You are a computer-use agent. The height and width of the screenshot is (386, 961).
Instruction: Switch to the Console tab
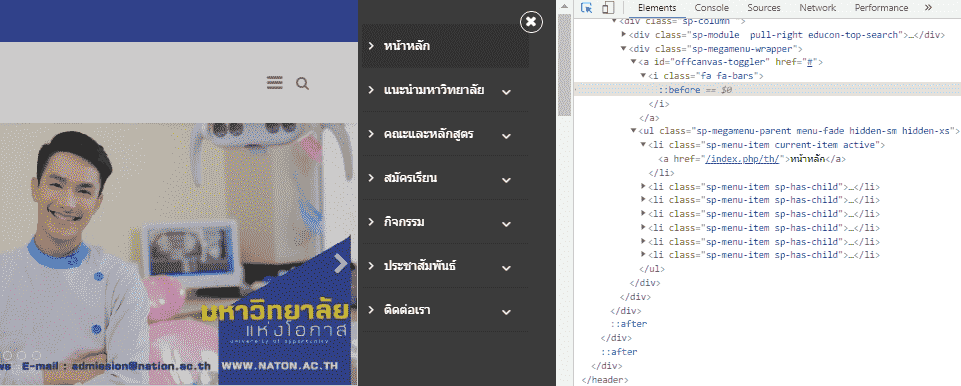coord(712,8)
